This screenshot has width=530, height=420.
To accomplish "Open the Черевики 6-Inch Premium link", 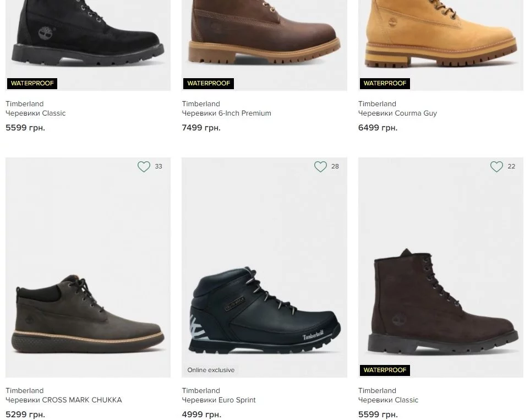I will point(226,113).
